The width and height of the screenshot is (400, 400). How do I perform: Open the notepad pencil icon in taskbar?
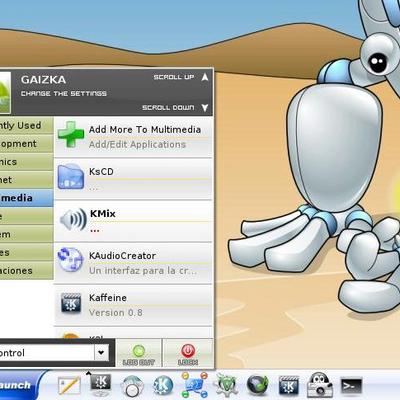[x=69, y=386]
